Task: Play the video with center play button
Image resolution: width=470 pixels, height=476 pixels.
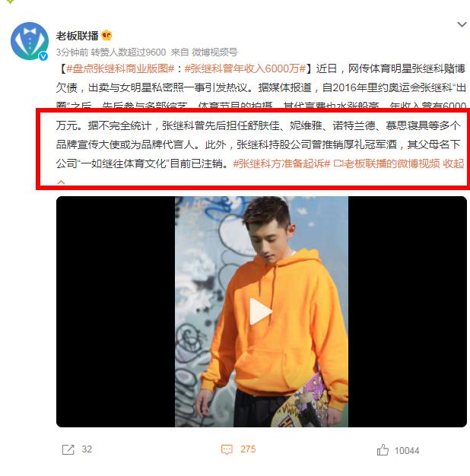Action: pyautogui.click(x=261, y=312)
